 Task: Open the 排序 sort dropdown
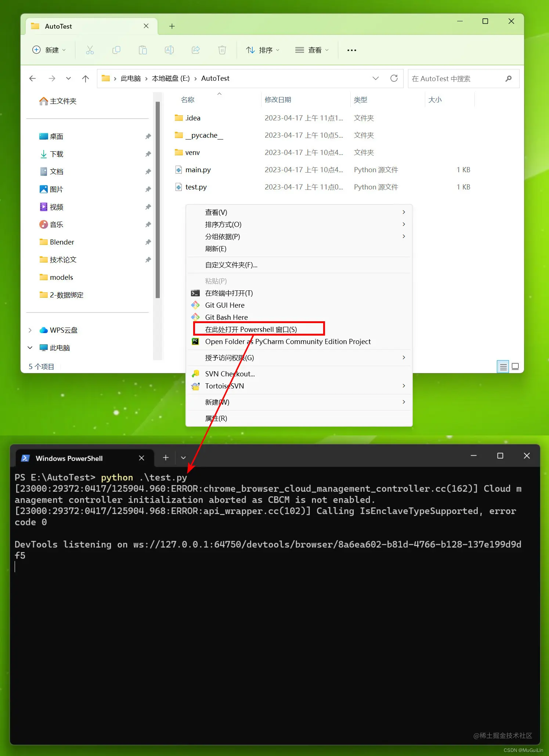263,50
